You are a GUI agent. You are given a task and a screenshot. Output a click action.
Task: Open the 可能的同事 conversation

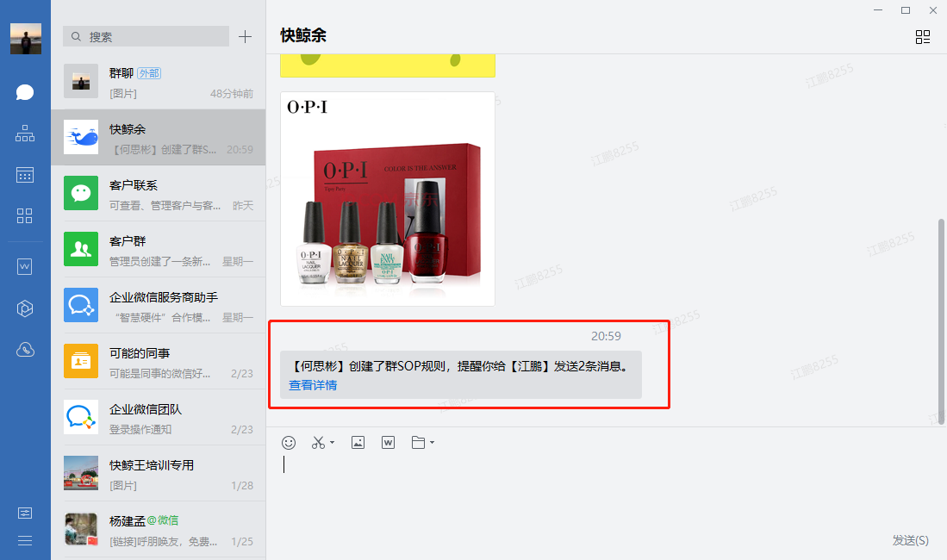coord(159,361)
